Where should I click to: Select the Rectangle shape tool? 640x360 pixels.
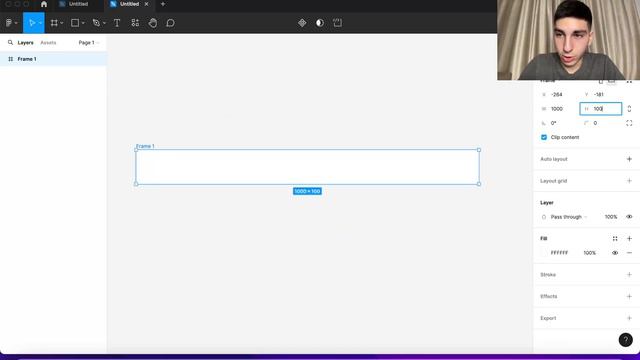tap(75, 23)
